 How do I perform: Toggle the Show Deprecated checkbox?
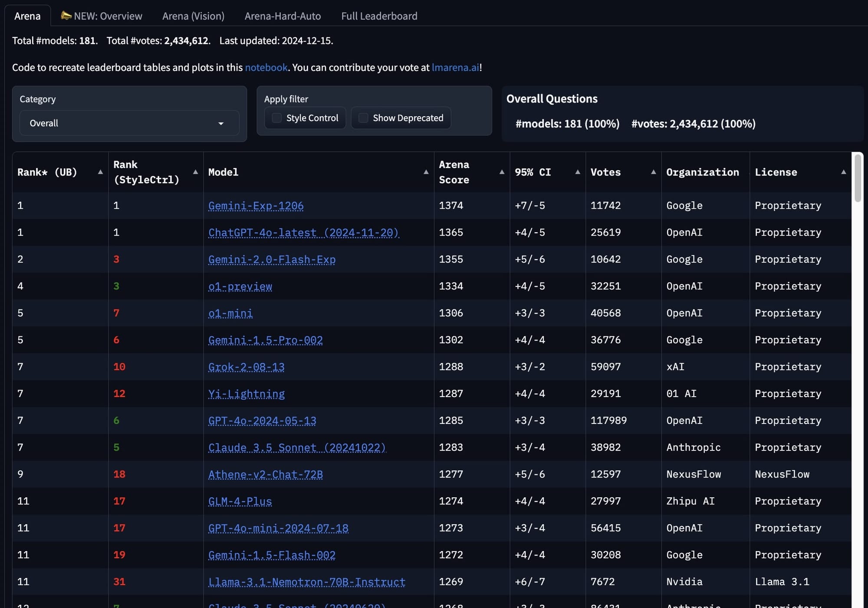tap(363, 118)
